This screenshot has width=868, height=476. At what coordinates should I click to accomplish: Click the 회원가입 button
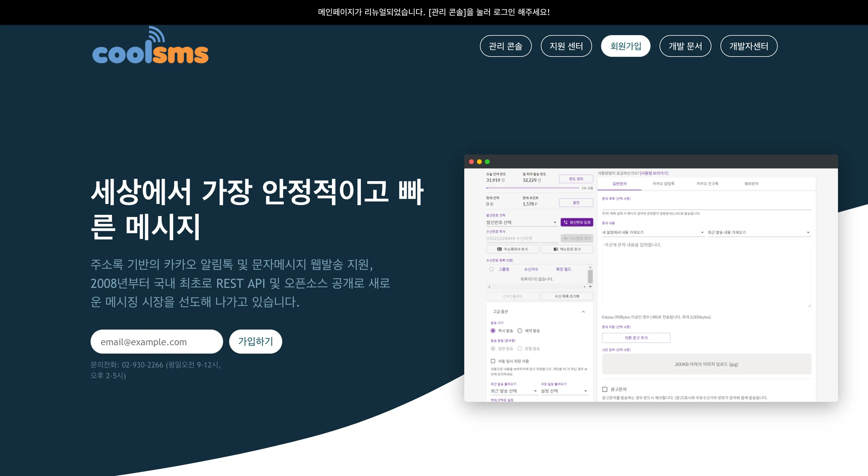click(626, 46)
